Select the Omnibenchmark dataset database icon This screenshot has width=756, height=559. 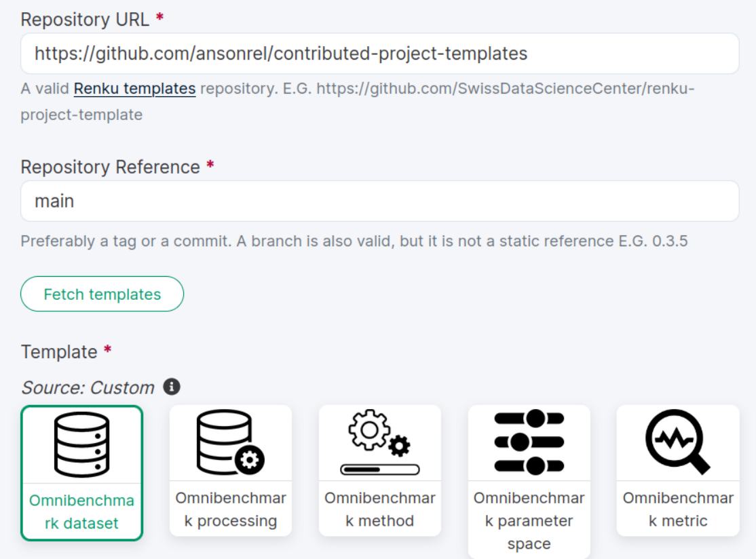(x=81, y=444)
